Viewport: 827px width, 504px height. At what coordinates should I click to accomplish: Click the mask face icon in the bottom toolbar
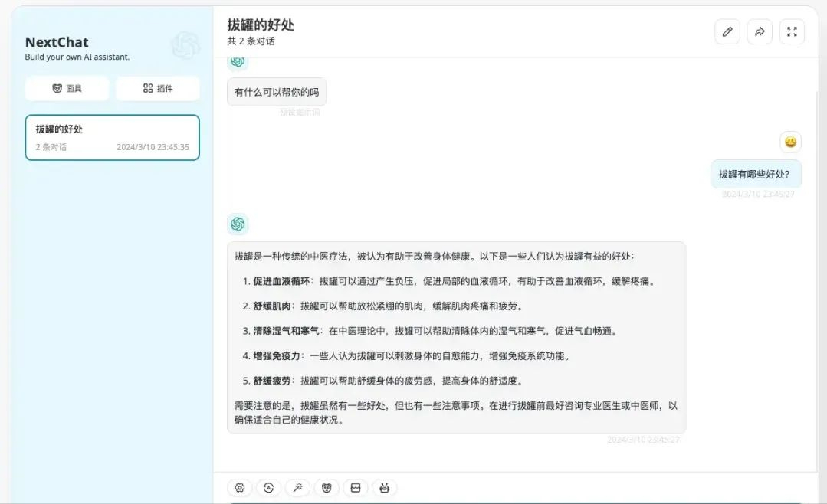327,488
